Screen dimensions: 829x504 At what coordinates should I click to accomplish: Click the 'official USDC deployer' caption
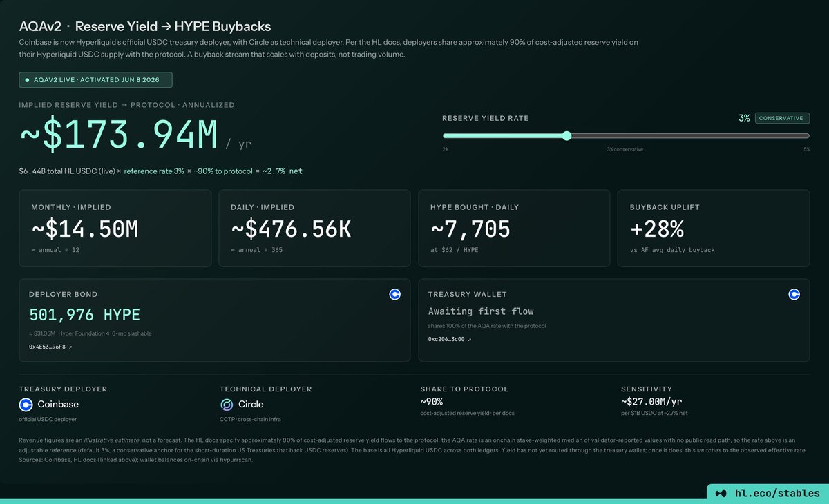point(47,419)
